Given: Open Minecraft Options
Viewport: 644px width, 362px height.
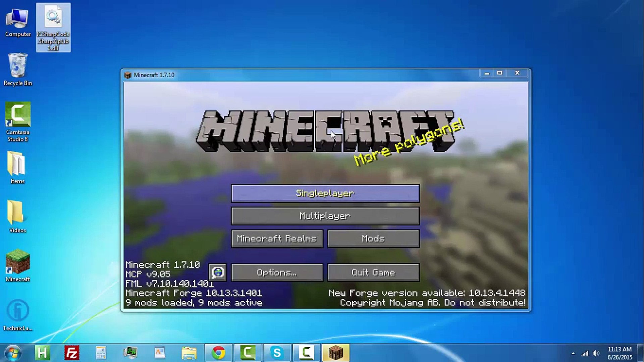Looking at the screenshot, I should tap(277, 273).
